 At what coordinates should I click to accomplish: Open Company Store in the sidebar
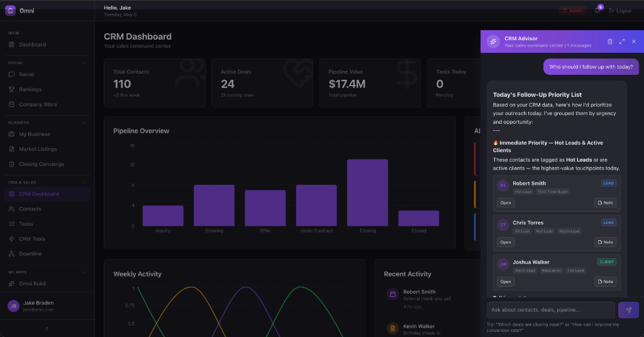[x=47, y=104]
